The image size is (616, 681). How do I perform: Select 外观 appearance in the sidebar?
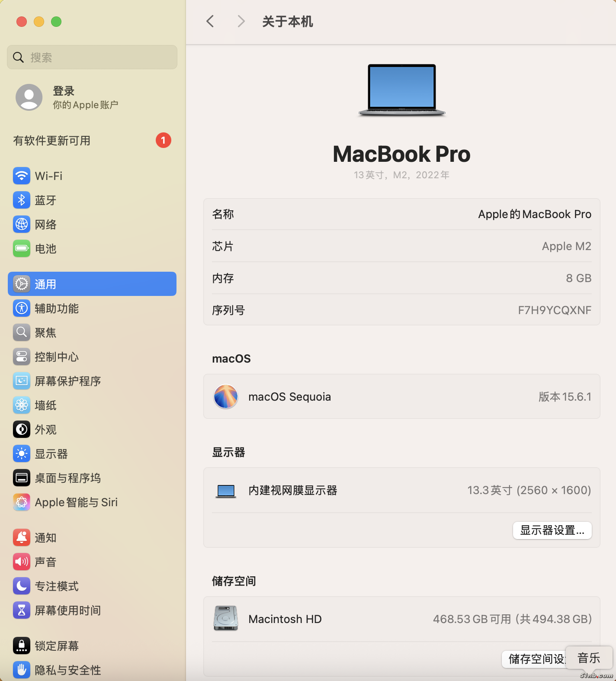pos(92,429)
